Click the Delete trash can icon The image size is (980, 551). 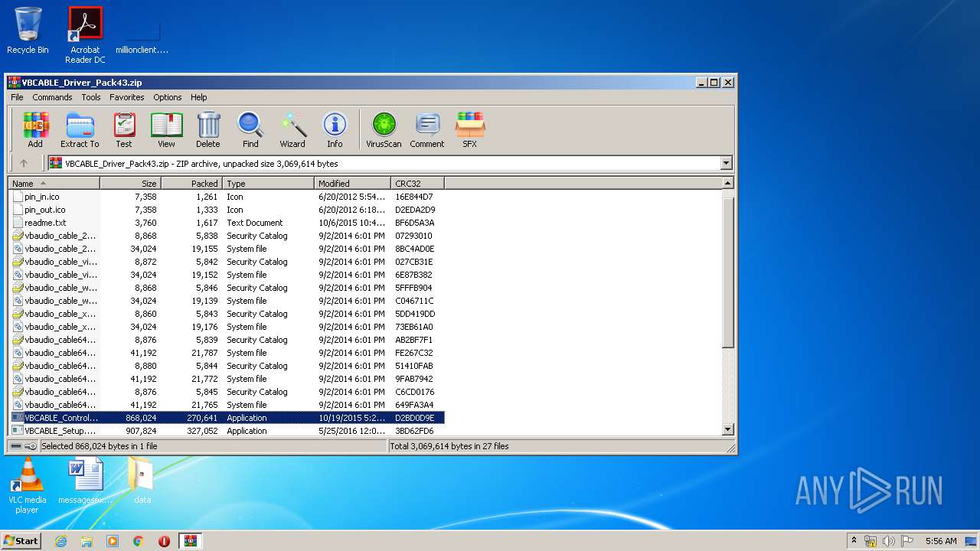coord(207,129)
